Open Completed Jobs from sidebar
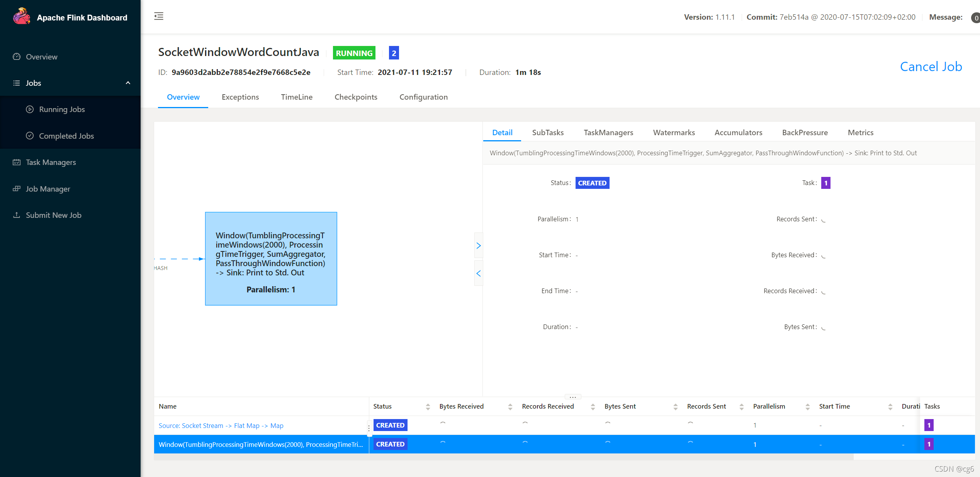 point(66,136)
